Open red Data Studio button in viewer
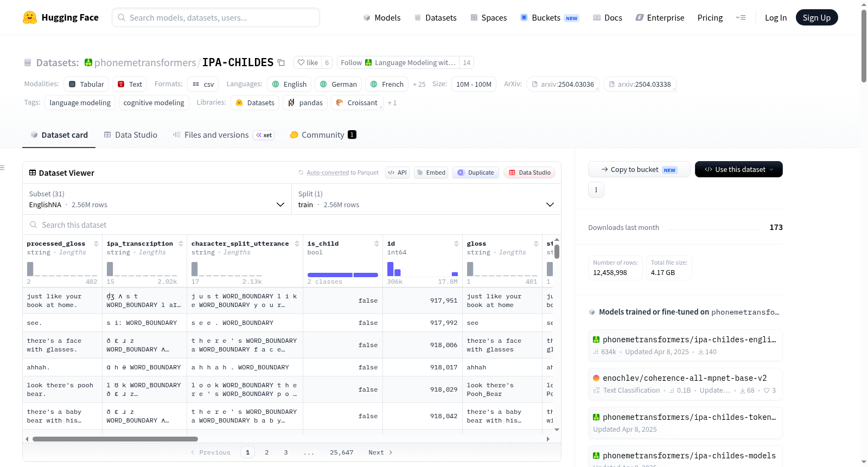Screen dimensions: 868x467 (529, 172)
